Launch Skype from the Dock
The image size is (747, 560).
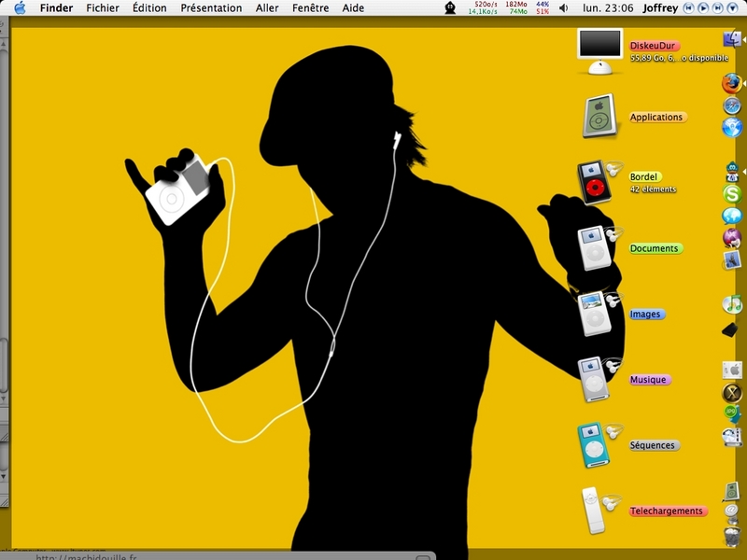click(732, 194)
